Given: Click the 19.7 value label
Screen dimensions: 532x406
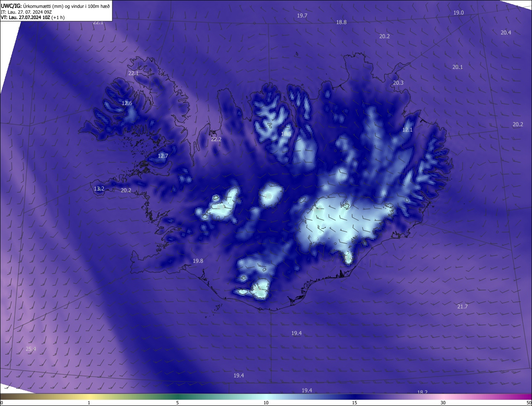Looking at the screenshot, I should (x=302, y=16).
